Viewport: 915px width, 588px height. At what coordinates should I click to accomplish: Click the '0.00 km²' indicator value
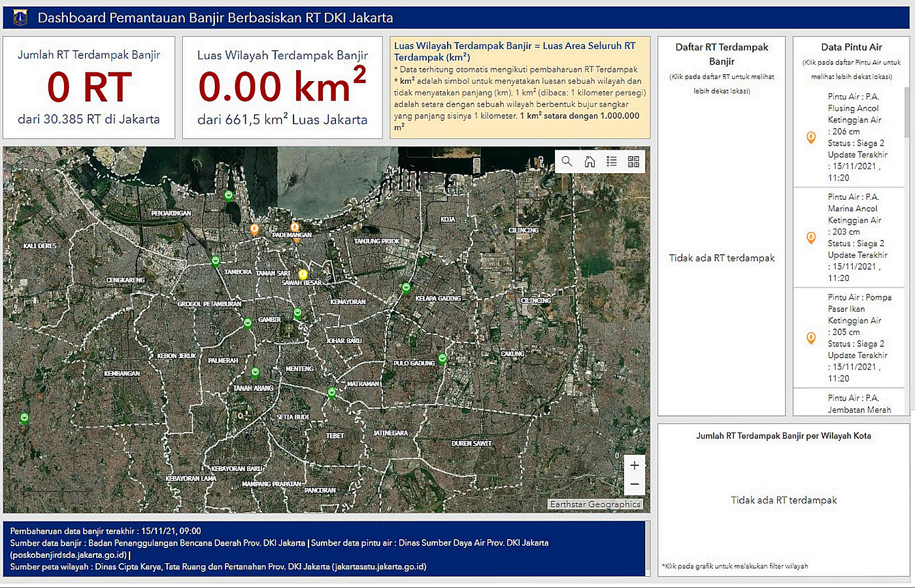click(x=282, y=86)
